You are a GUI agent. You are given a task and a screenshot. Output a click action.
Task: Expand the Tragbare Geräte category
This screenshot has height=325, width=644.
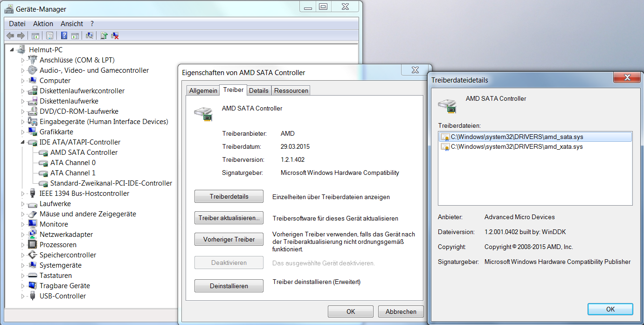tap(22, 285)
